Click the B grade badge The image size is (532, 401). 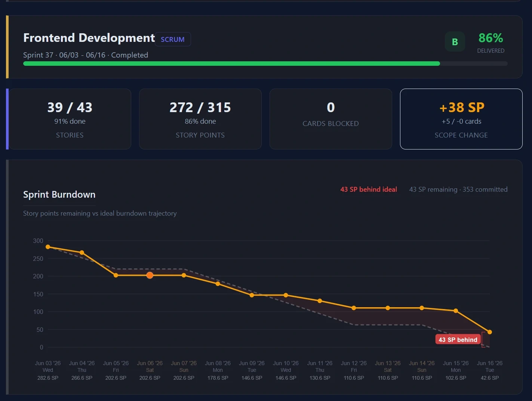tap(455, 42)
